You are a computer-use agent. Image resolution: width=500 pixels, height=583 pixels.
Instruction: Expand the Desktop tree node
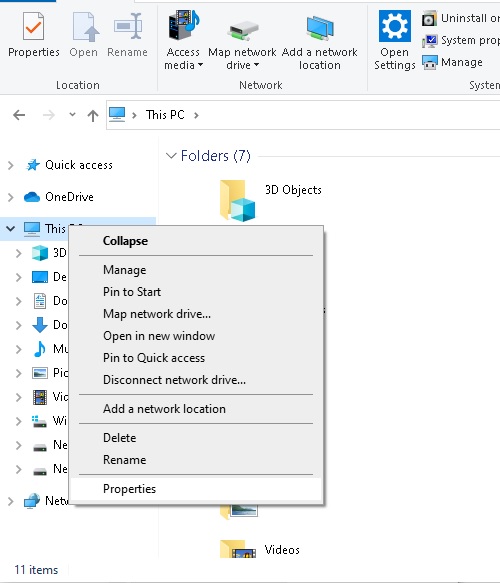click(x=19, y=277)
